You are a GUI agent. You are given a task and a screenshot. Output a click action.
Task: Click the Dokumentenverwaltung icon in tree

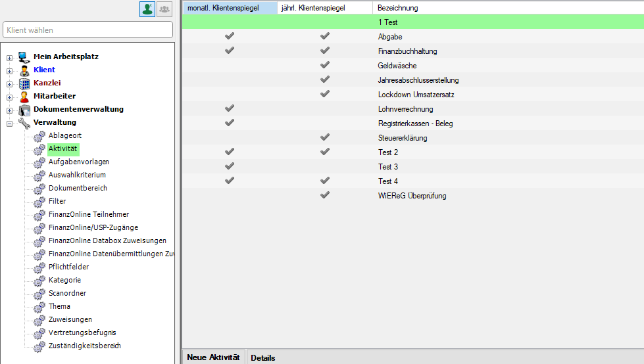pos(24,109)
